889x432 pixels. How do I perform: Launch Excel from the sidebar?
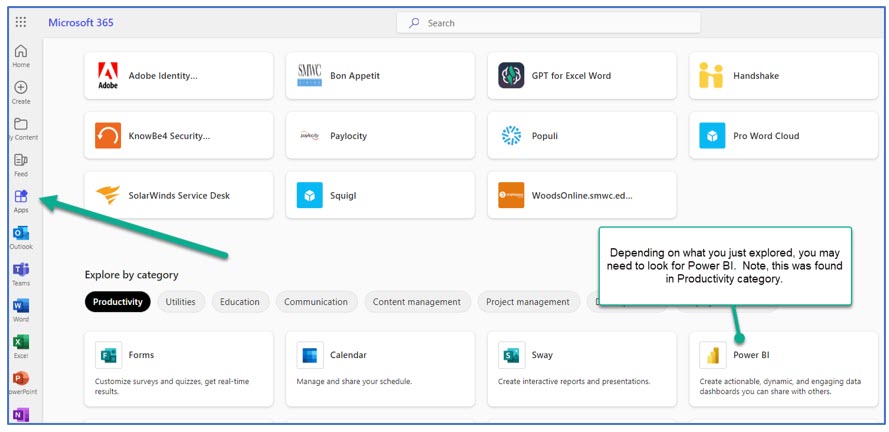[x=21, y=346]
